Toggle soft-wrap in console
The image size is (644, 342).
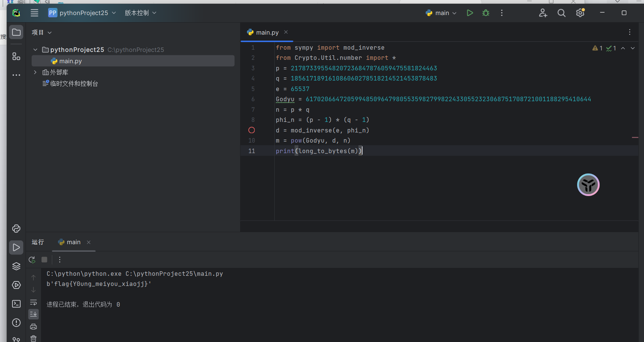pyautogui.click(x=33, y=302)
